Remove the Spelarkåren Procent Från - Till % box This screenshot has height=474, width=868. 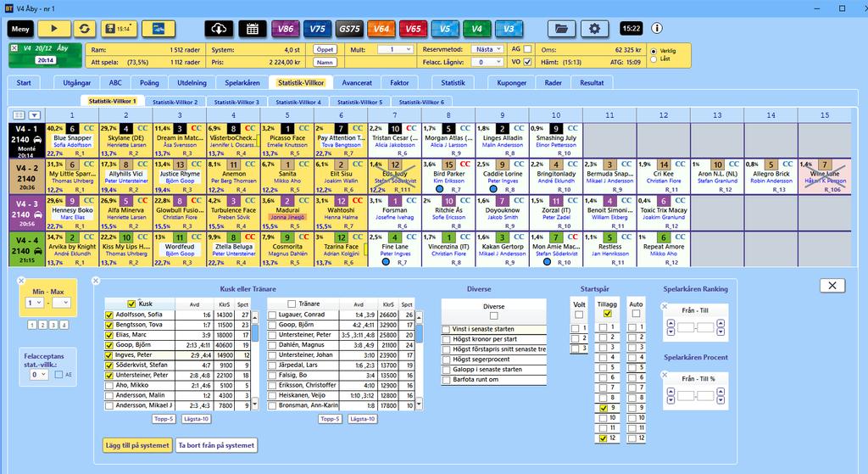665,375
